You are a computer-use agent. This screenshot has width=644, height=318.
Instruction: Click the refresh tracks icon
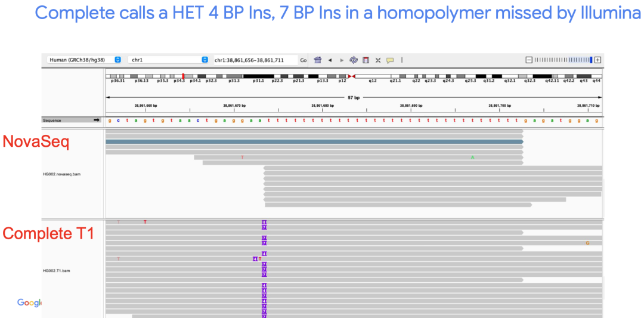(354, 60)
